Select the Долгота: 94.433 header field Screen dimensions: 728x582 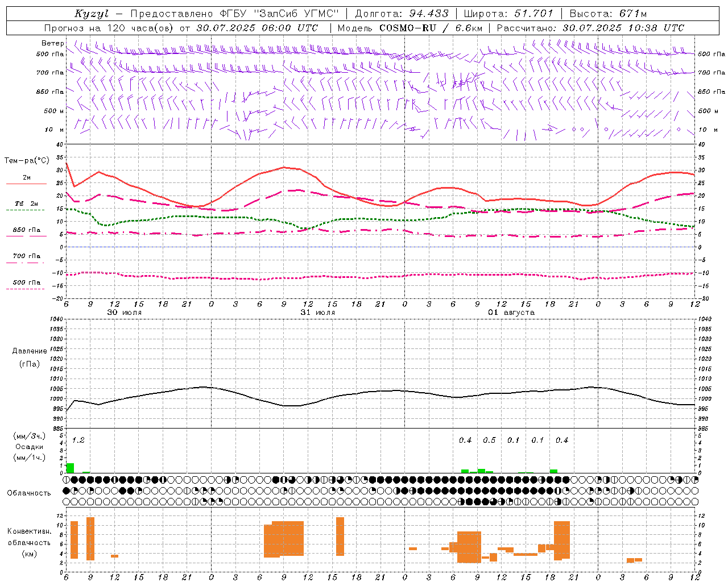[402, 14]
